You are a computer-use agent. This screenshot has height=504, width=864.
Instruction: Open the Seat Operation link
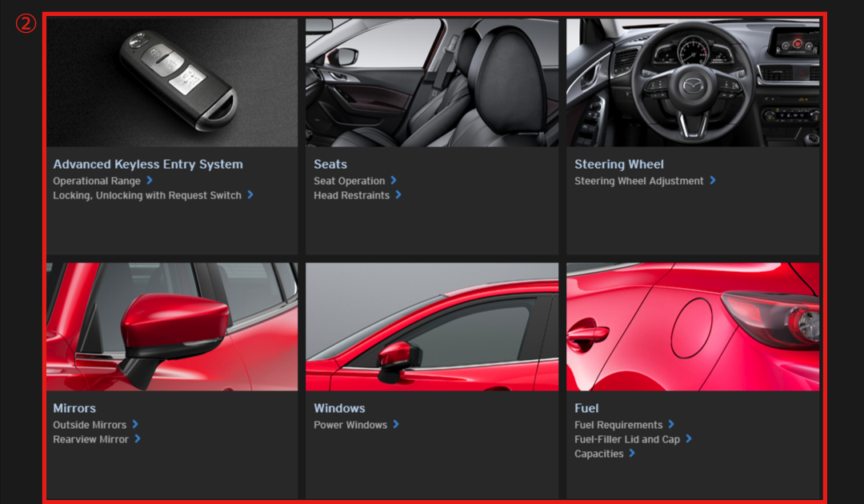350,182
